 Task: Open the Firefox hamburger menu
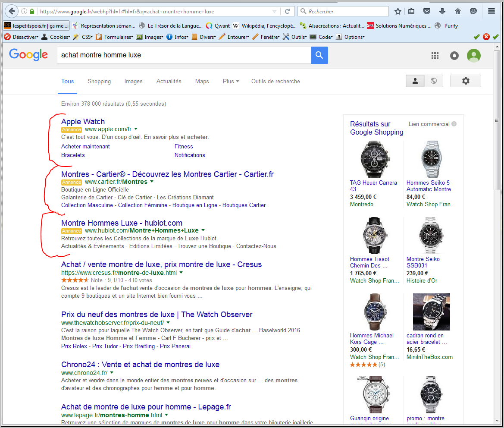coord(491,11)
